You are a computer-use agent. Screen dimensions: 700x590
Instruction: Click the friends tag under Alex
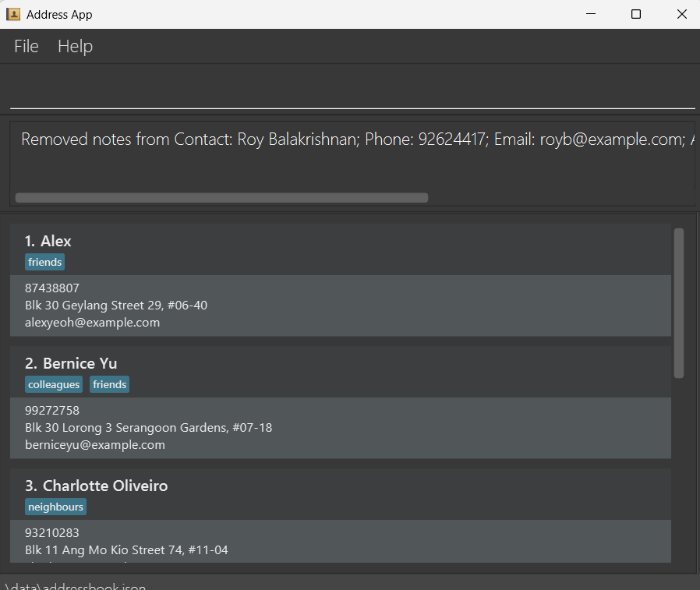point(44,263)
